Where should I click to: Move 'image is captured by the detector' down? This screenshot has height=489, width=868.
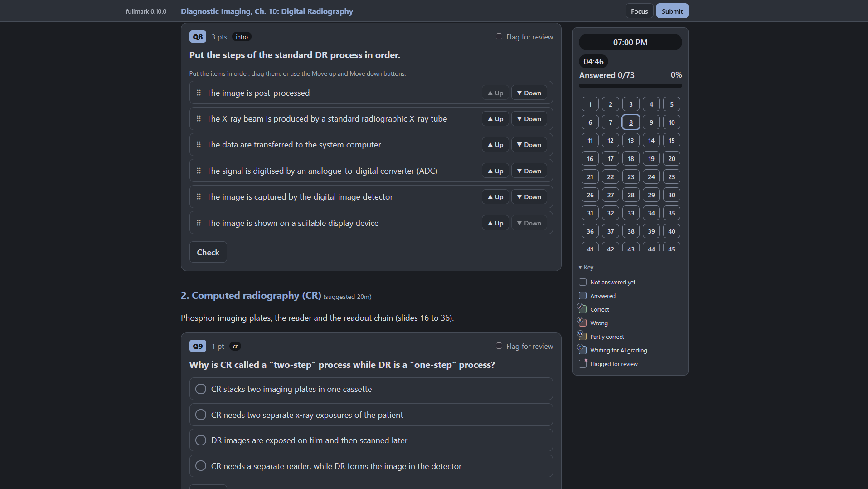point(529,197)
